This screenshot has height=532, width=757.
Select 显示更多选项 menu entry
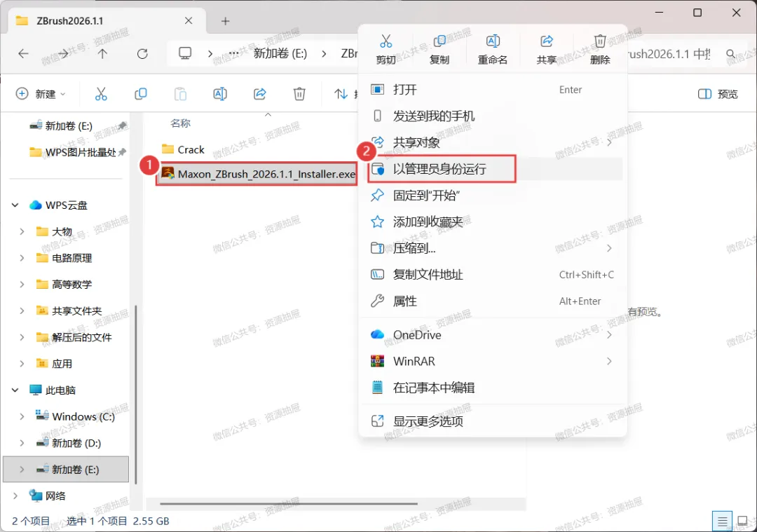tap(493, 421)
